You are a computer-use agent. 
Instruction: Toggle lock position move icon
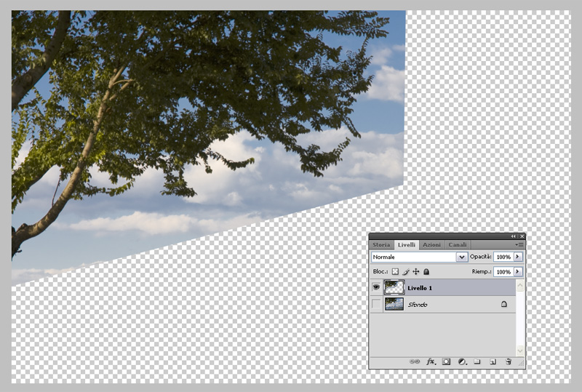point(416,271)
